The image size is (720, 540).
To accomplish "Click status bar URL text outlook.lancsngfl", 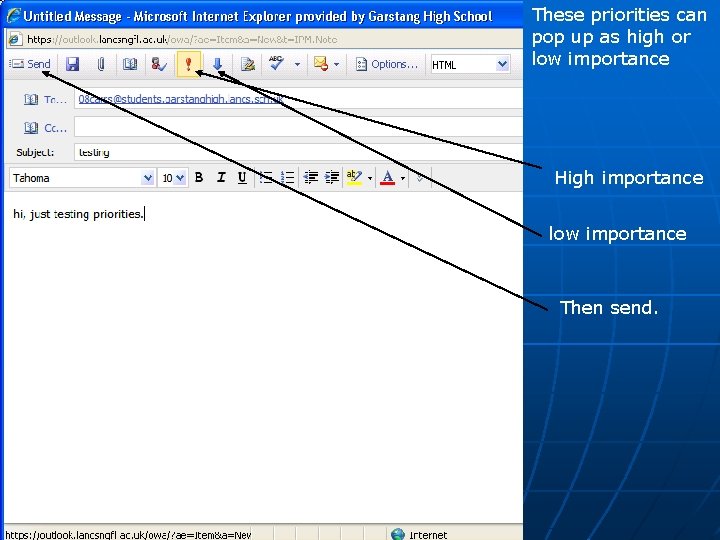I will (128, 534).
